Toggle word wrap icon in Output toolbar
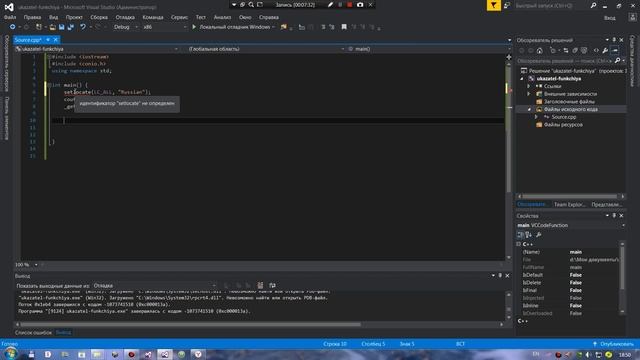 [272, 285]
